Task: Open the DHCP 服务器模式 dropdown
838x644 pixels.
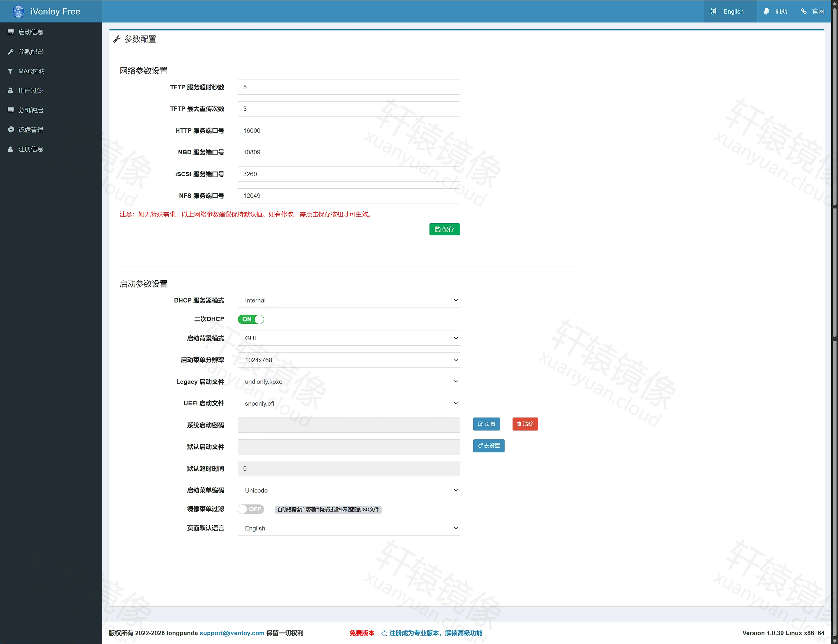Action: (x=348, y=300)
